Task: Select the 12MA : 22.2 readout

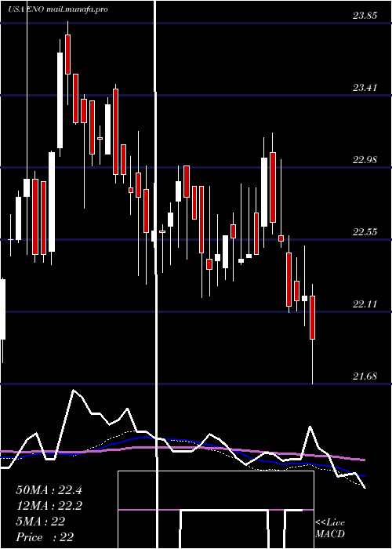Action: [x=49, y=506]
